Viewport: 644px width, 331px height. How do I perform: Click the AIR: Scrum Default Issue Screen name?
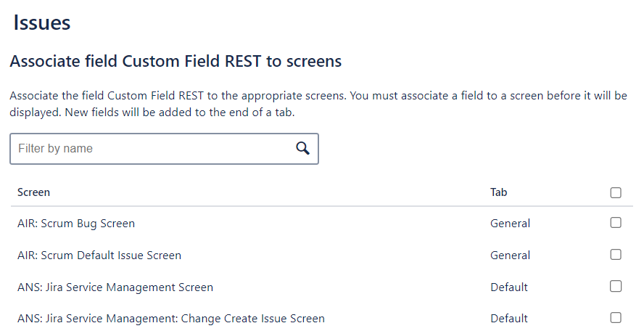99,256
